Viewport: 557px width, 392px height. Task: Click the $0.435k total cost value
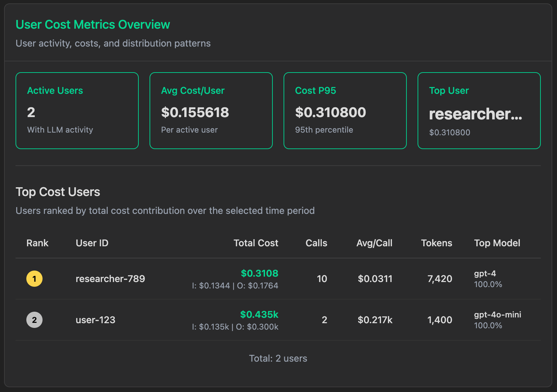(259, 314)
